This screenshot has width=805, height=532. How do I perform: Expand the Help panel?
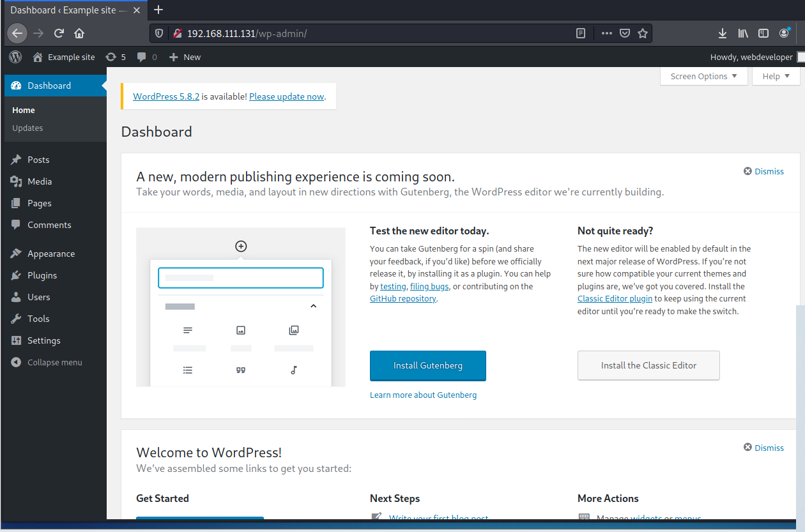pos(776,76)
